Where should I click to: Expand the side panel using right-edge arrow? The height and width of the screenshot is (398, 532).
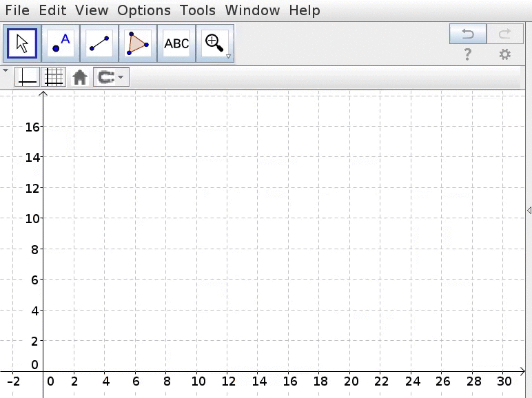coord(529,210)
